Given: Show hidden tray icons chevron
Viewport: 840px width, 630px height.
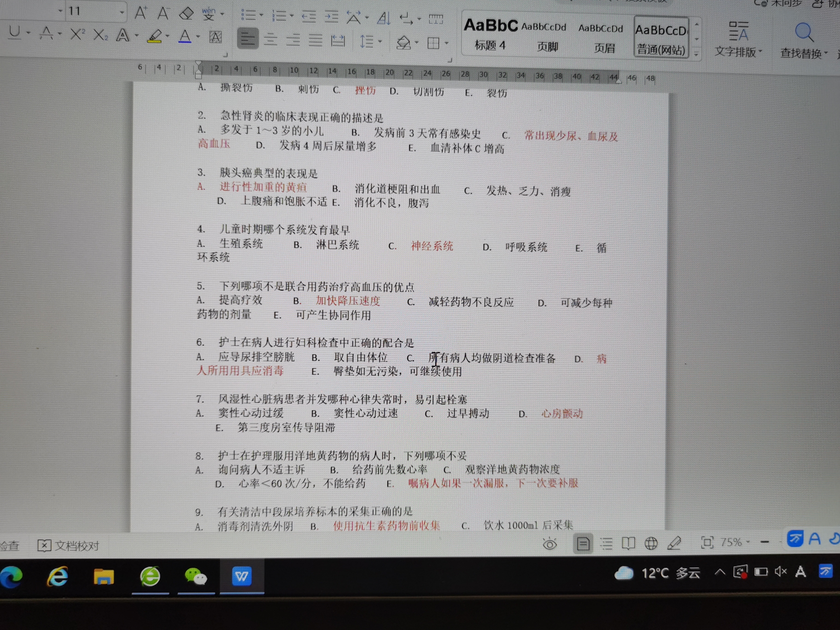Looking at the screenshot, I should (x=720, y=572).
